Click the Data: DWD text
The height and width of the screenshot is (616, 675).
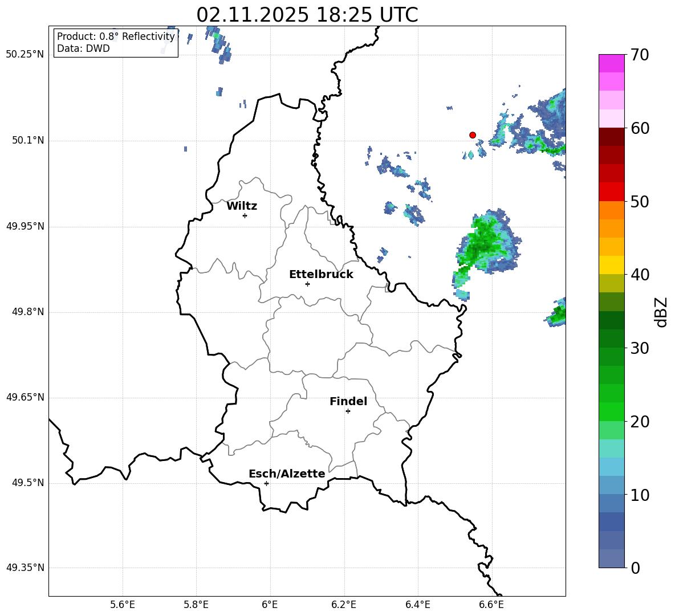(83, 48)
